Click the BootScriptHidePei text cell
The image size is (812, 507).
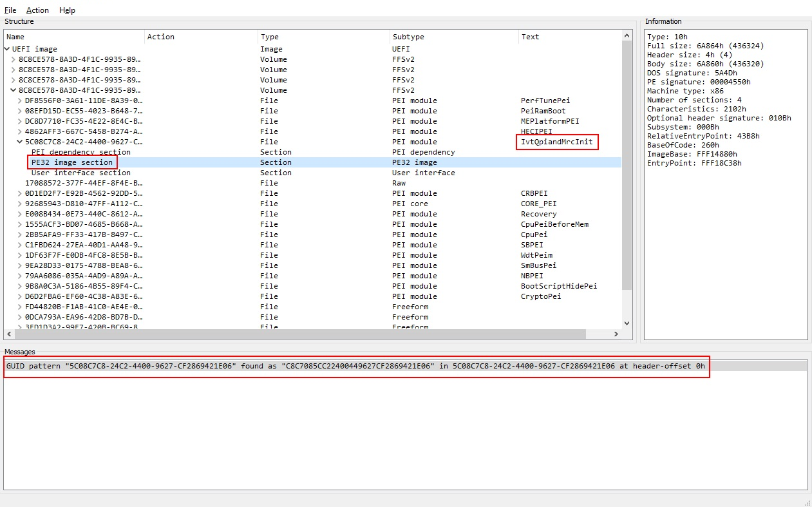[x=559, y=286]
